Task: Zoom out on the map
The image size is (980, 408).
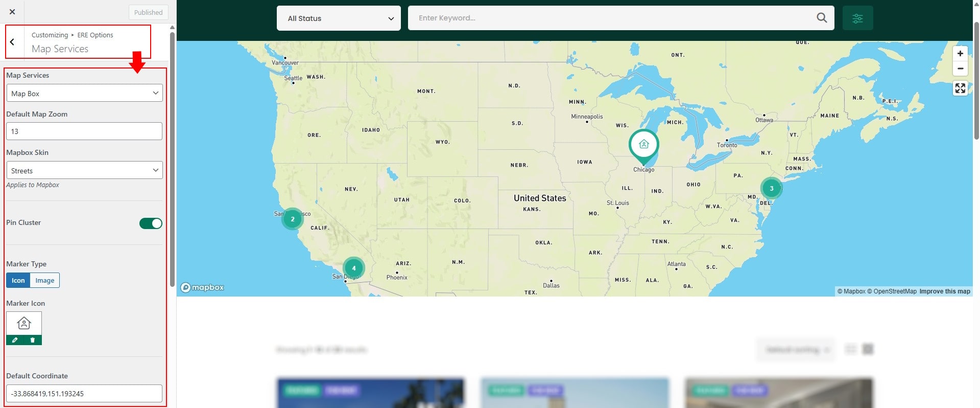Action: pyautogui.click(x=960, y=69)
